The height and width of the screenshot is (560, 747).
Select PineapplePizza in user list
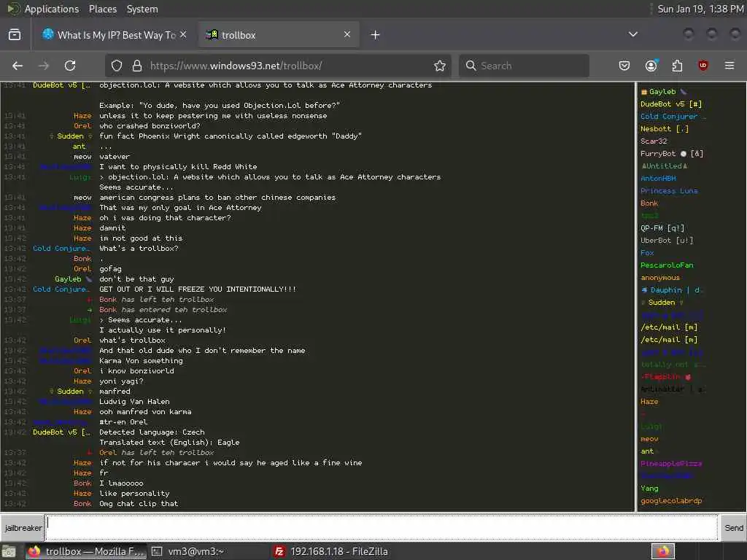tap(671, 463)
